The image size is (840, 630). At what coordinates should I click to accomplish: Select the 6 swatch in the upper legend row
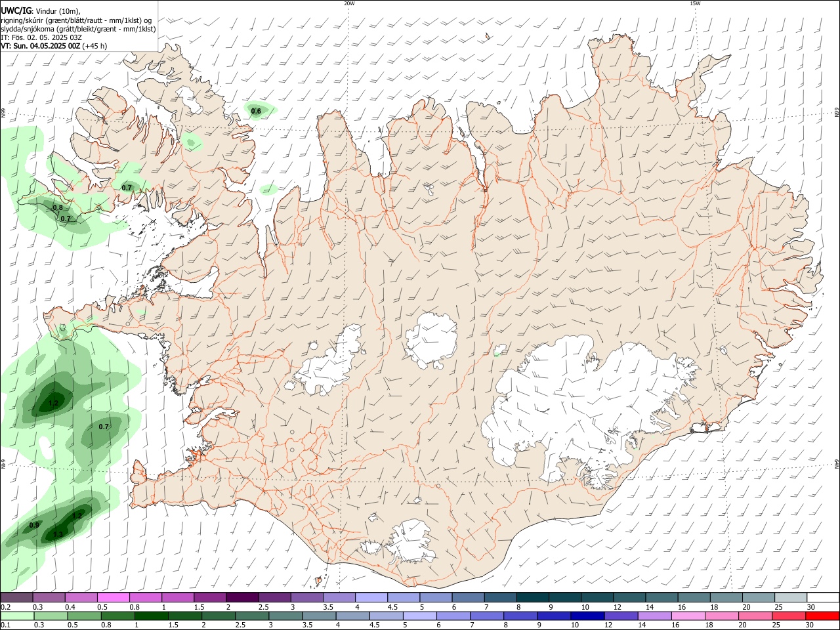point(467,597)
